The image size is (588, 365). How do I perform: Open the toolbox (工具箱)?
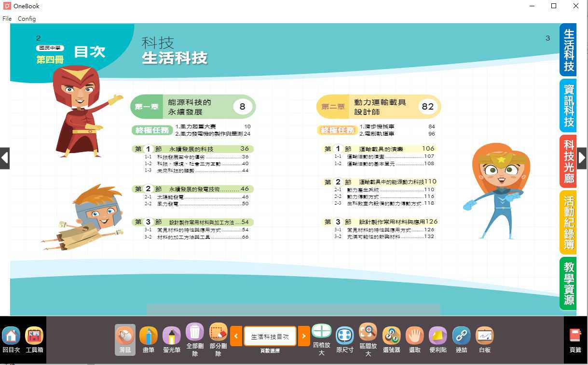coord(34,340)
